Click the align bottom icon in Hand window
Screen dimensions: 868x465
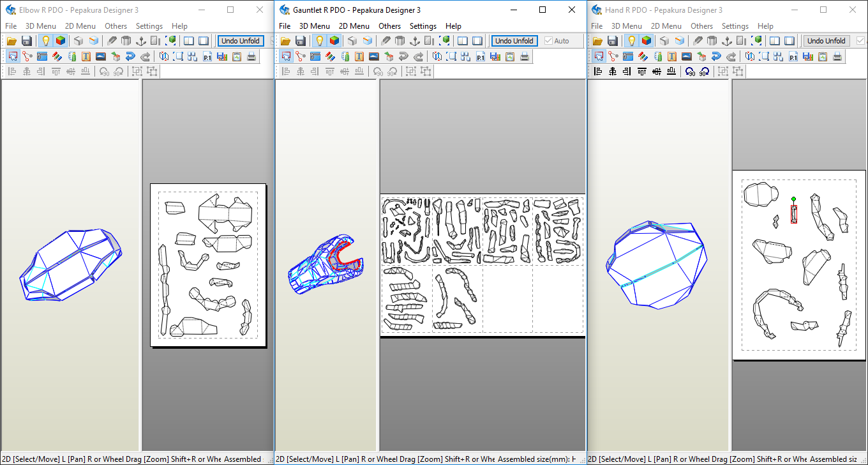pyautogui.click(x=671, y=72)
